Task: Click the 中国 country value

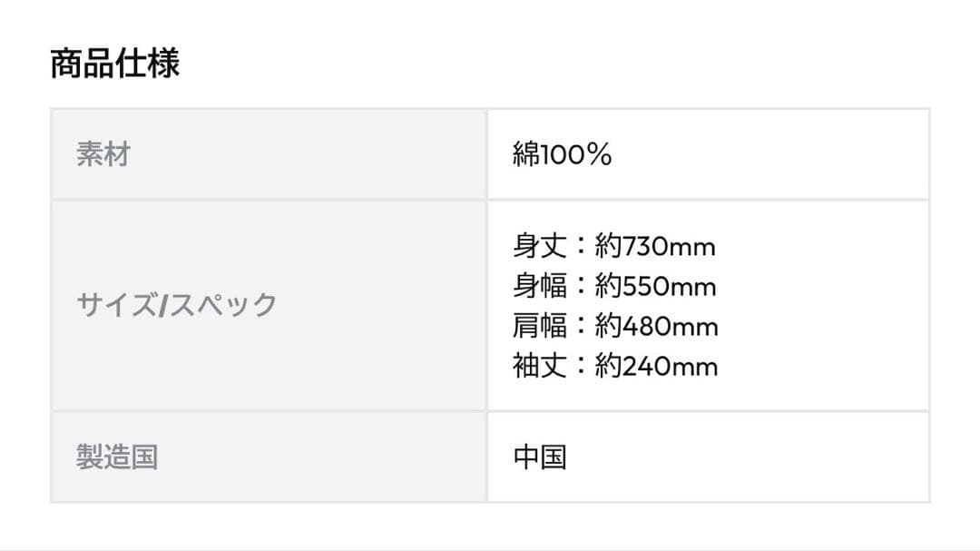Action: (540, 457)
